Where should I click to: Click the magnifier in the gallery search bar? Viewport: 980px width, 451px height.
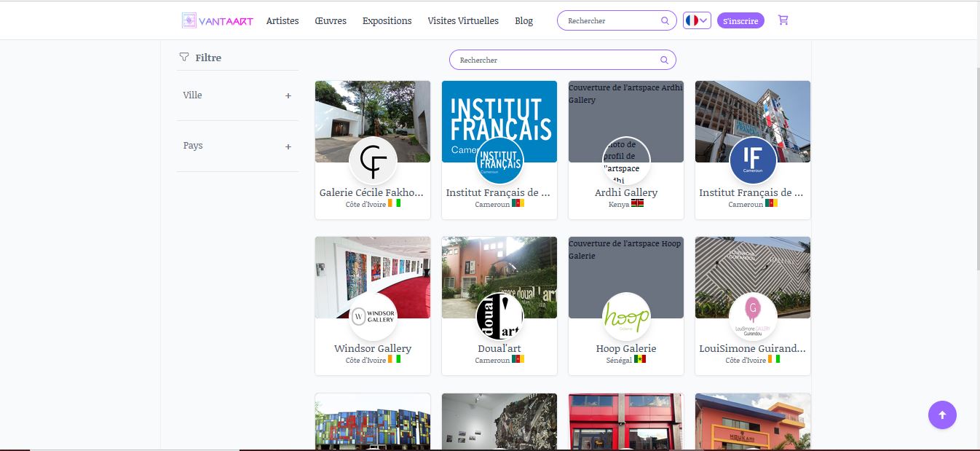click(664, 60)
